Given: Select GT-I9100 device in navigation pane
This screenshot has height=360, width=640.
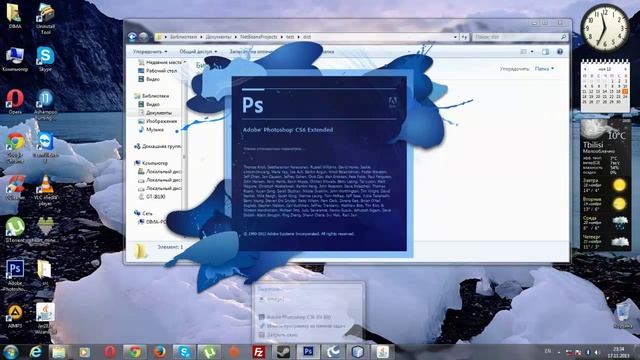Looking at the screenshot, I should (151, 197).
